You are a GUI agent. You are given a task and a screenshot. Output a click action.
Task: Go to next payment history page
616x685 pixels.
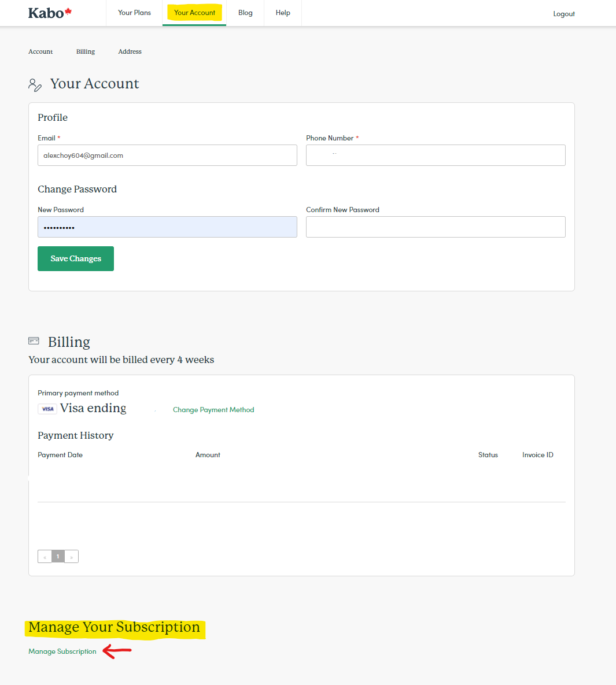[72, 557]
